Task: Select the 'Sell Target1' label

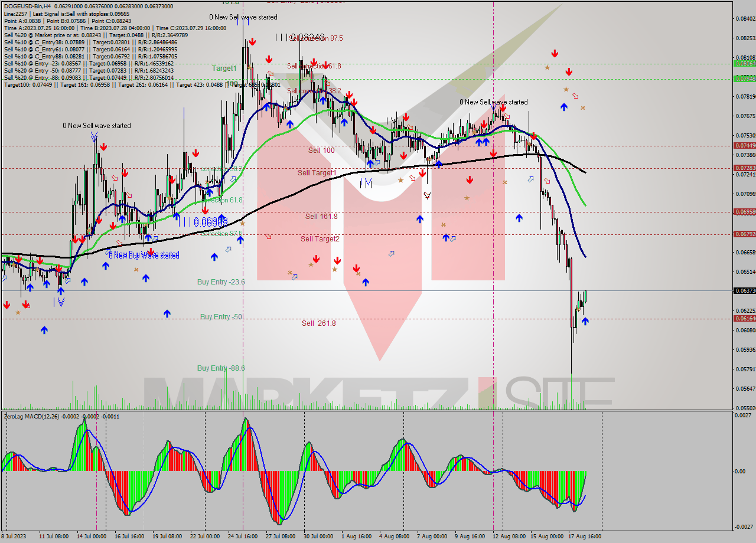Action: click(x=317, y=173)
